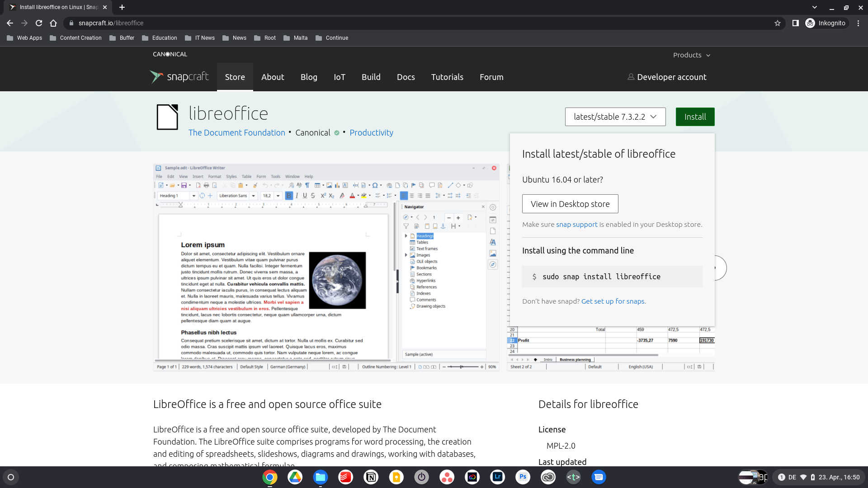Open the News bookmark folder

point(234,38)
